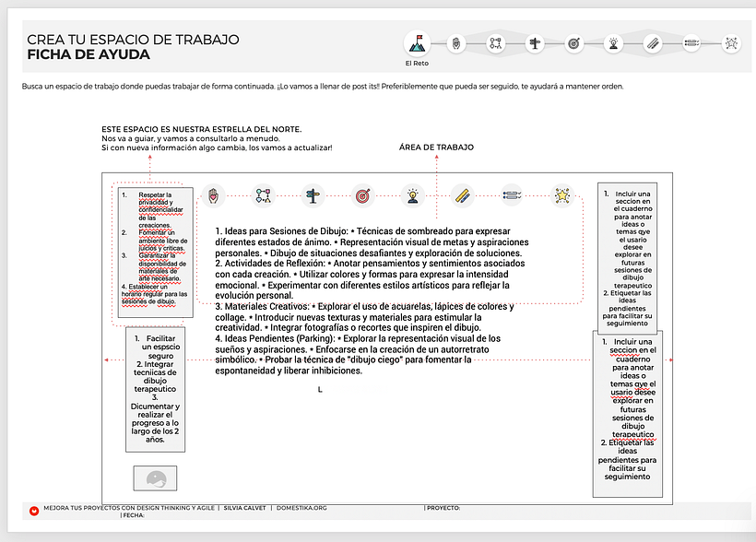This screenshot has height=542, width=756.
Task: Click 'Nos va a guiar, y vamos a consultarlo a menudo.'
Action: point(191,138)
